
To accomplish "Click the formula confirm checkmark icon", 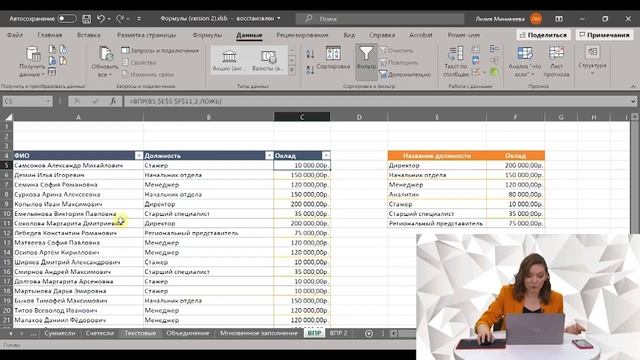I will (95, 101).
